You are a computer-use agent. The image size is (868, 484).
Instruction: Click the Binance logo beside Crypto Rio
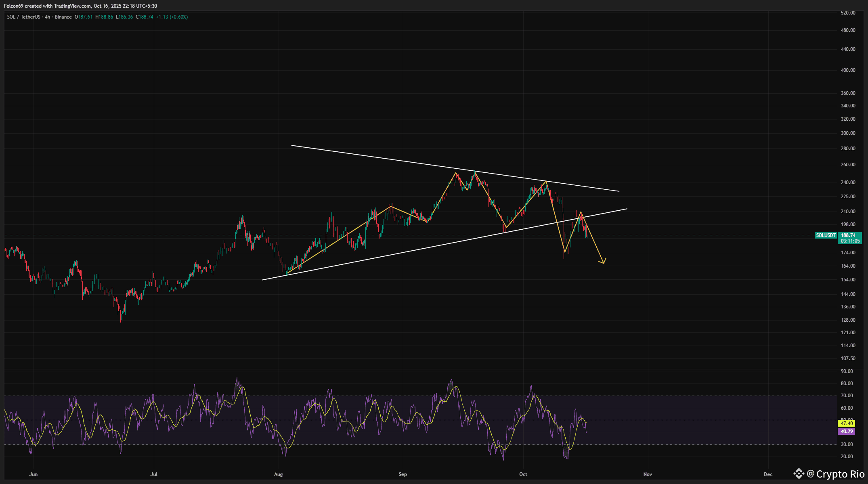(x=799, y=474)
